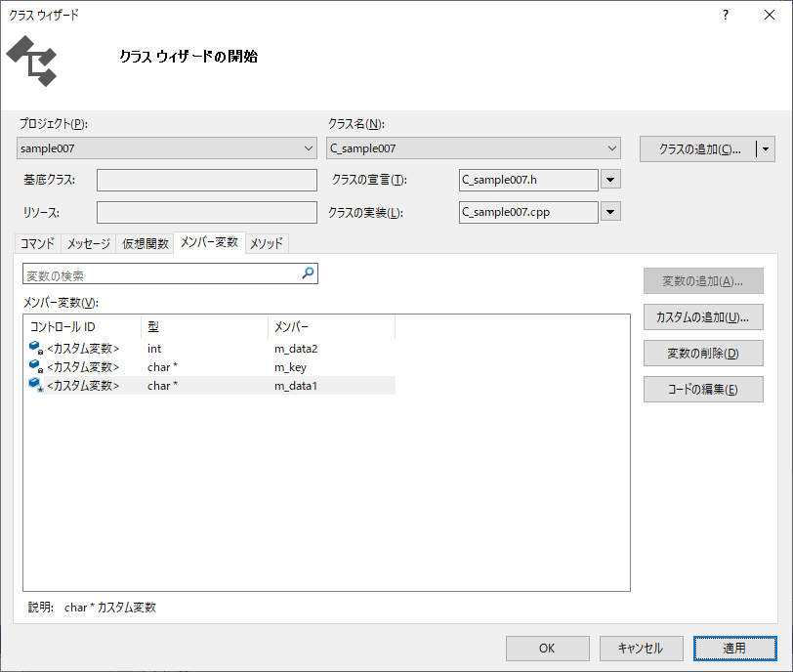The image size is (793, 672).
Task: Open the クラス名 C_sample007 dropdown
Action: coord(611,148)
